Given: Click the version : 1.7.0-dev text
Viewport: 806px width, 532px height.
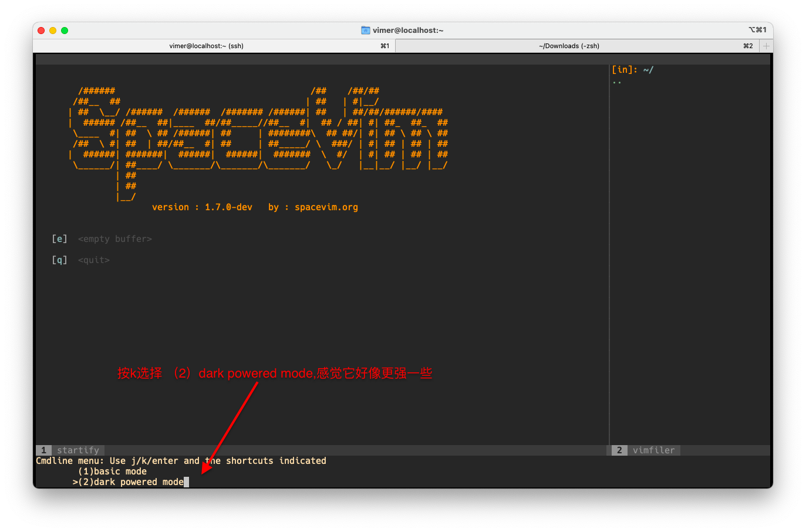Looking at the screenshot, I should [202, 207].
